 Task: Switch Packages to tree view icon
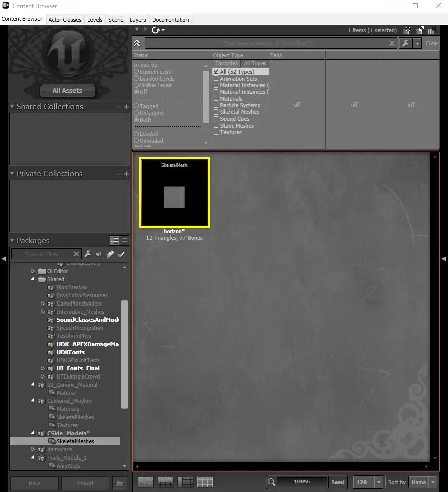coord(114,240)
